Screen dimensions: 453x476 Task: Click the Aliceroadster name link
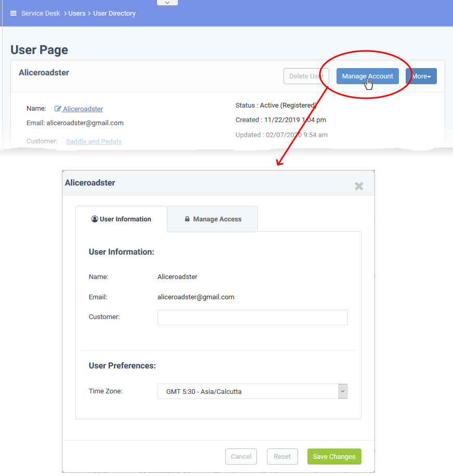pyautogui.click(x=83, y=109)
